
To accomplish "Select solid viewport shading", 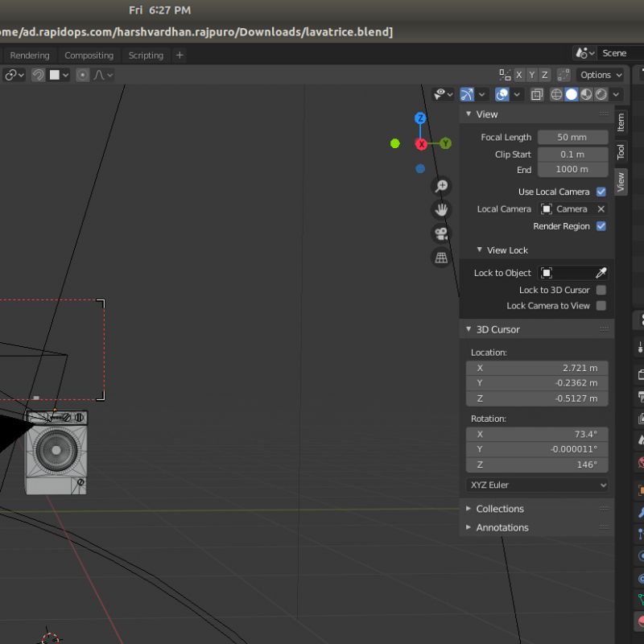I will pyautogui.click(x=571, y=95).
